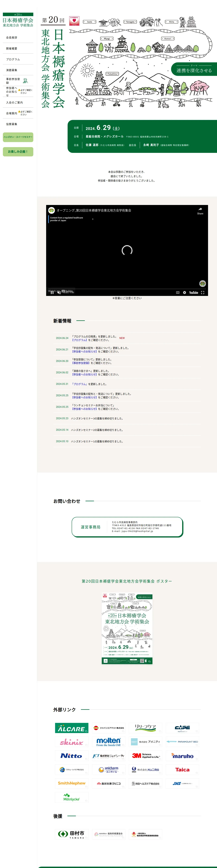Click 福島県訪問看護連絡協議会 supporter logo

point(146,834)
